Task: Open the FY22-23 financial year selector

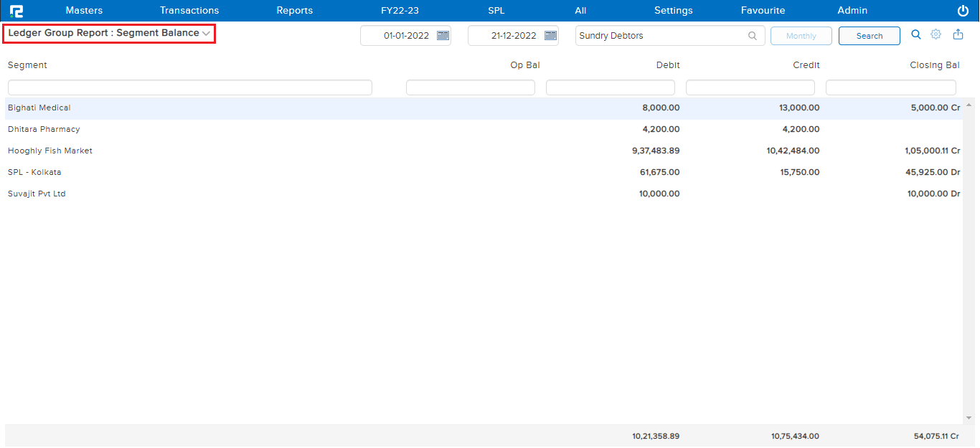Action: pos(400,11)
